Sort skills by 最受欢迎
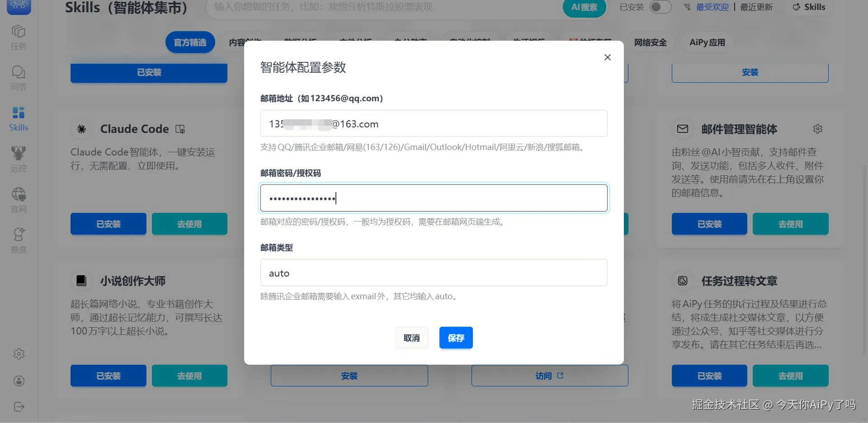 (x=712, y=7)
